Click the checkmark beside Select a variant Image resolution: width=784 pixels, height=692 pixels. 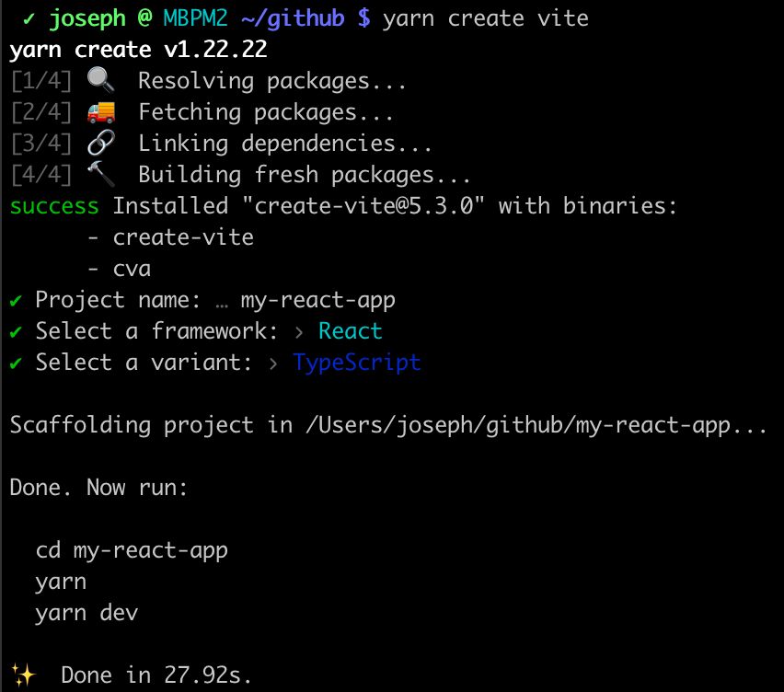point(16,363)
